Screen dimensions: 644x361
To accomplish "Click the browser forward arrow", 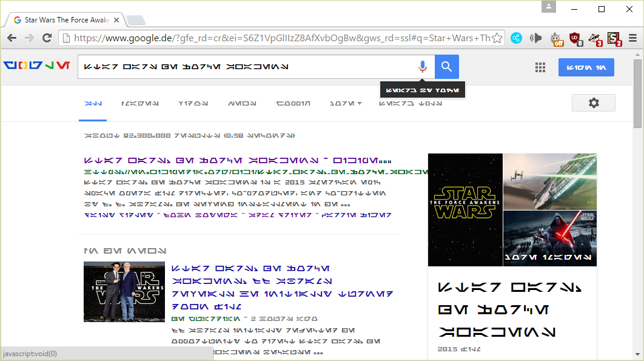I will tap(29, 38).
